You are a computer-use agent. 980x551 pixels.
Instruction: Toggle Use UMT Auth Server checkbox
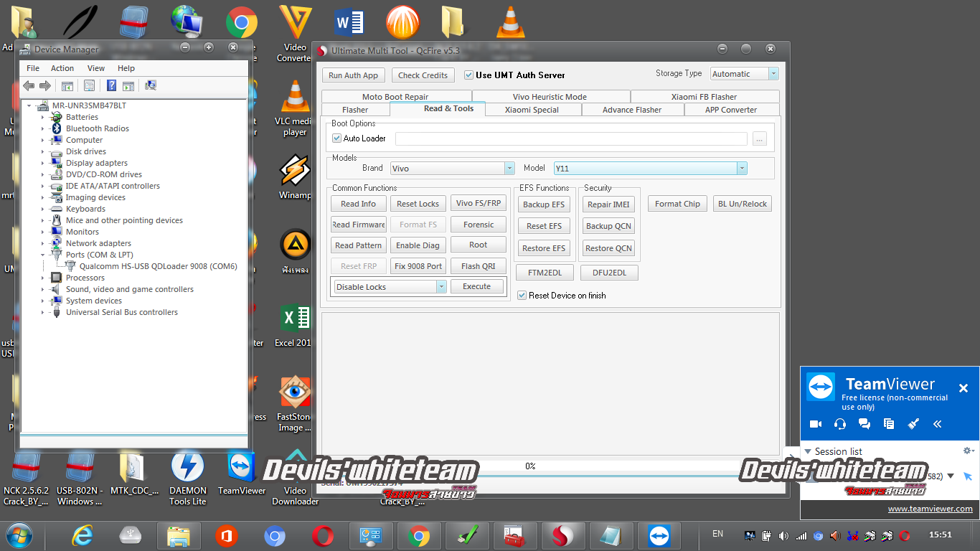pyautogui.click(x=468, y=75)
